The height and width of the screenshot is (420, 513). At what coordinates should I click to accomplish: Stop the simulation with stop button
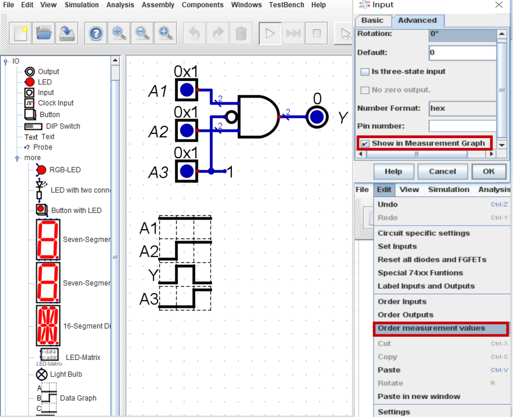point(316,33)
